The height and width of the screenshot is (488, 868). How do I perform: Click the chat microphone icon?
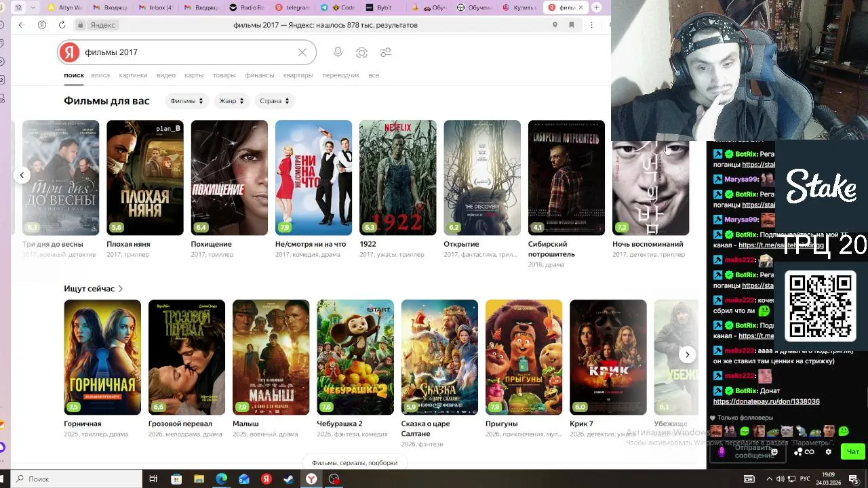point(722,451)
